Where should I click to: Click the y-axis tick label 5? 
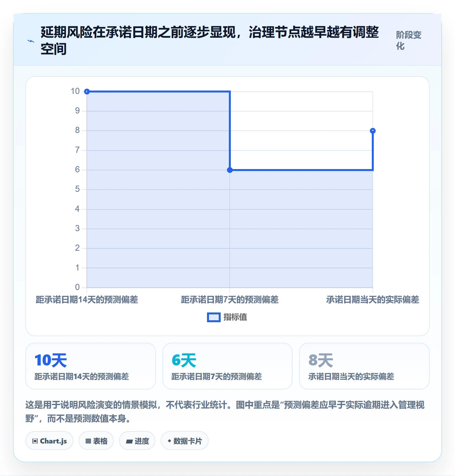[77, 189]
